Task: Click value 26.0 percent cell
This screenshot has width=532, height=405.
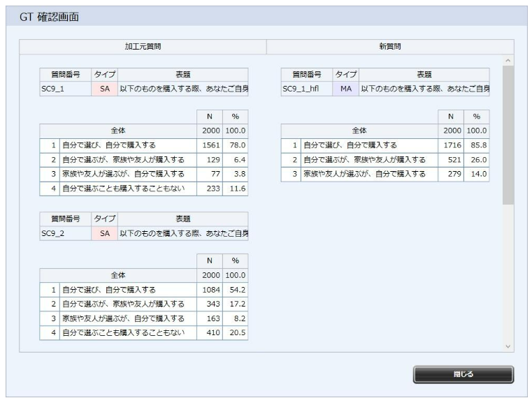Action: click(477, 160)
